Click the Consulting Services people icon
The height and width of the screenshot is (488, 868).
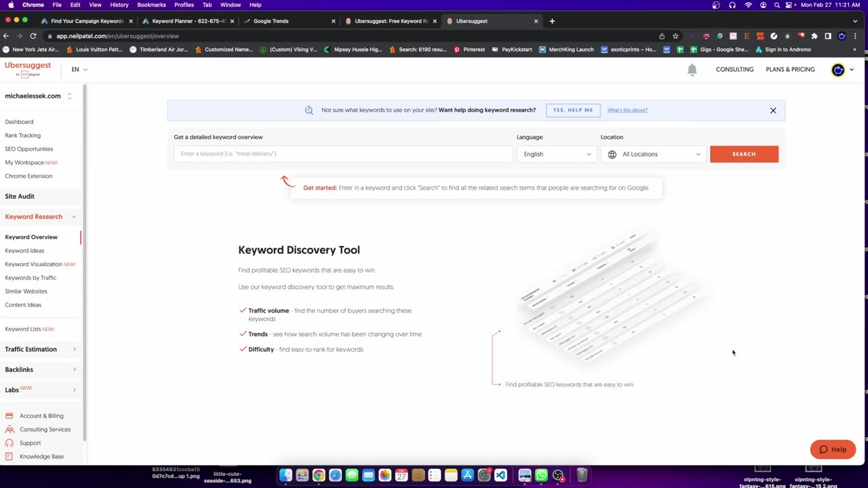click(9, 429)
